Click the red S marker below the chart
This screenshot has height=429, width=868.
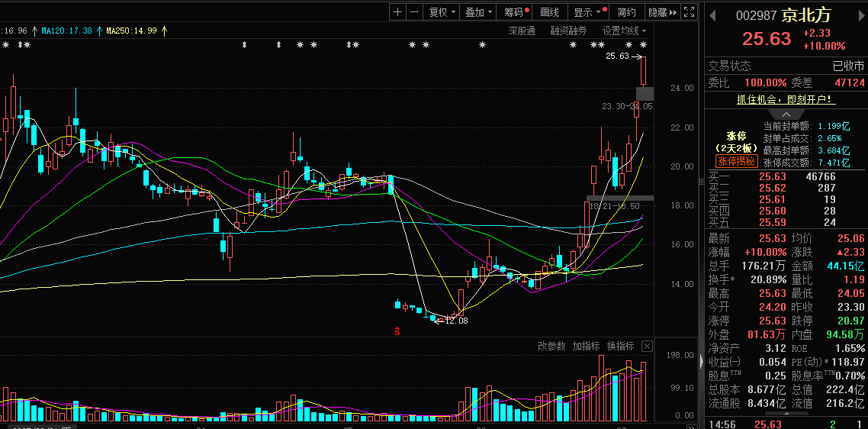pyautogui.click(x=397, y=331)
